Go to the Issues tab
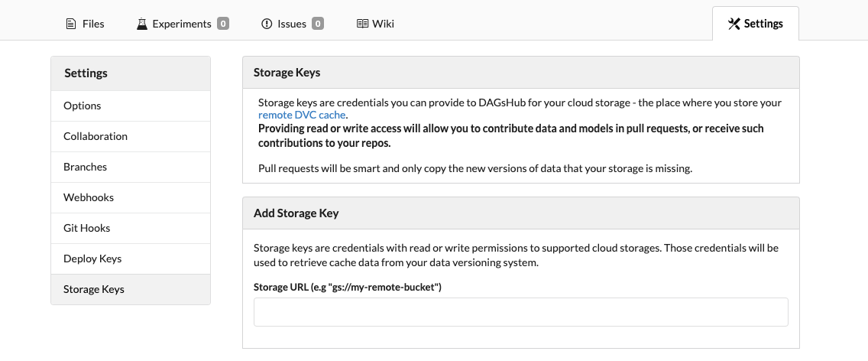The width and height of the screenshot is (868, 361). coord(291,24)
